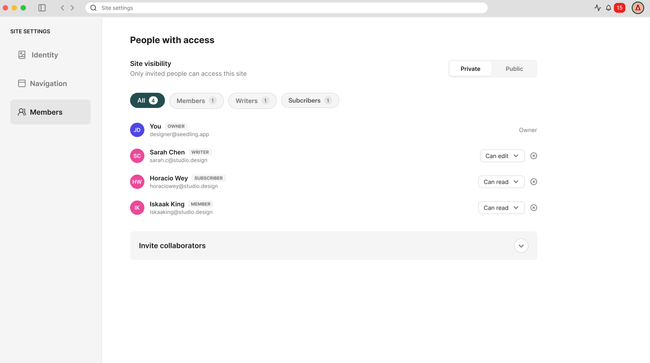Filter list by Members

point(196,101)
